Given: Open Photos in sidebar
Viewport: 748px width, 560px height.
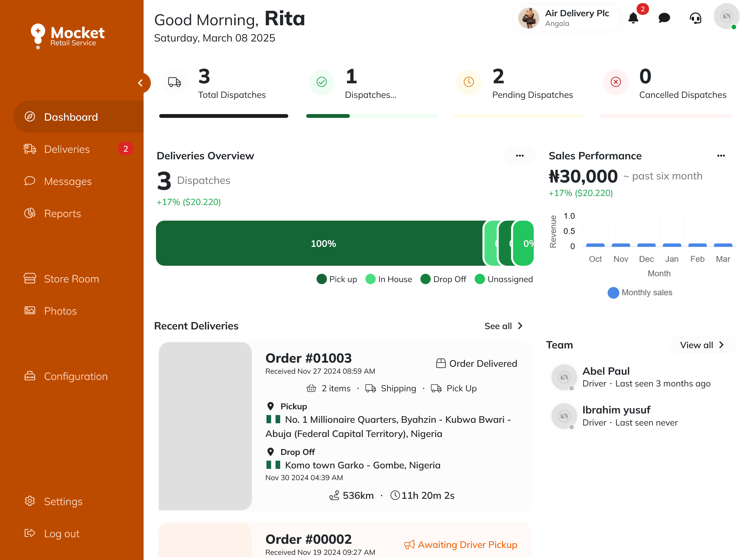Looking at the screenshot, I should click(78, 311).
